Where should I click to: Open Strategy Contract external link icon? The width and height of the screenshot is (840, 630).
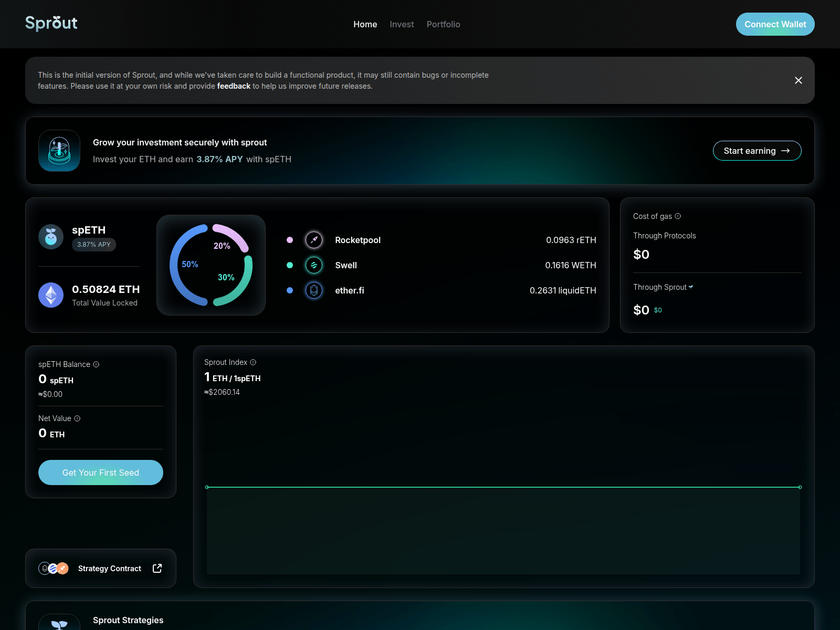[x=157, y=569]
